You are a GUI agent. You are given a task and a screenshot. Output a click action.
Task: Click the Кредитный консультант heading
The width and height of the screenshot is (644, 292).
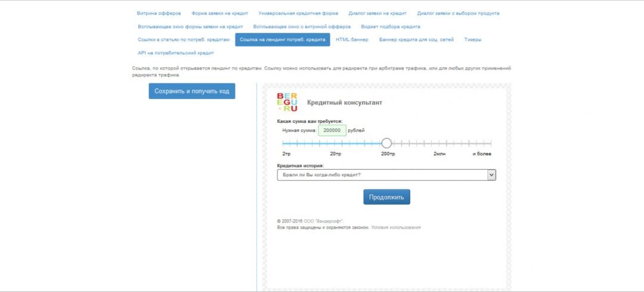coord(345,102)
